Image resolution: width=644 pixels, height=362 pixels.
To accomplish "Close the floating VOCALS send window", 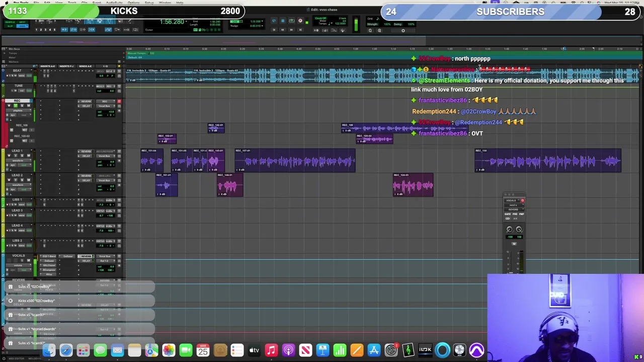I will point(506,195).
